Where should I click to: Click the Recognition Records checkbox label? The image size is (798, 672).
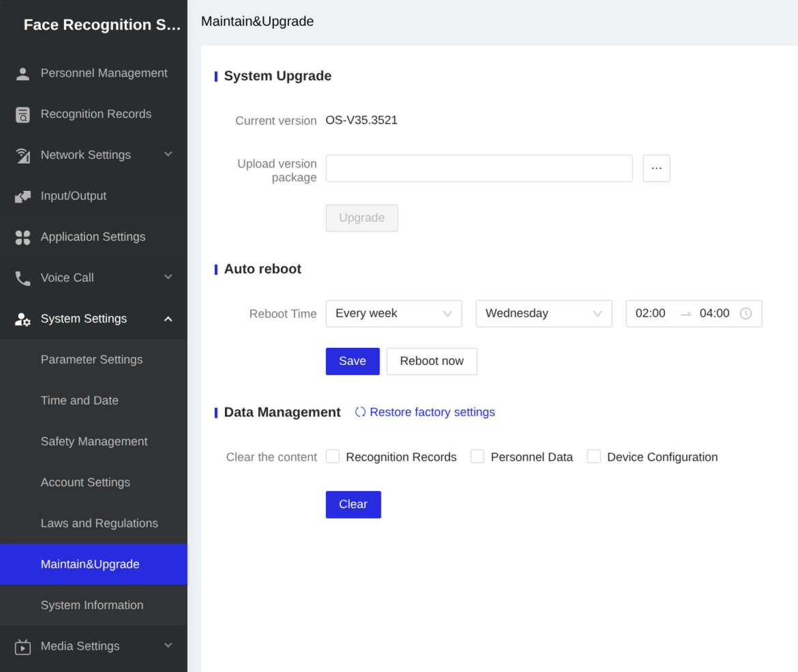[x=401, y=457]
